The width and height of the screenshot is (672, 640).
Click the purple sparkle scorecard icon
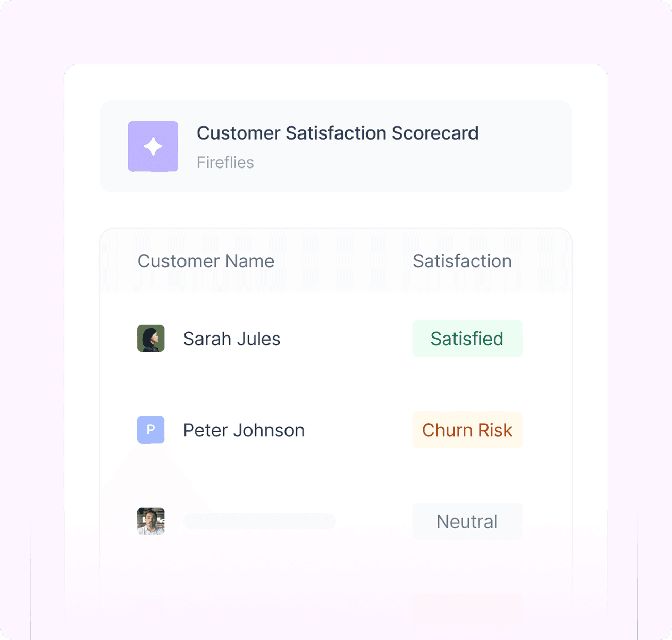(x=153, y=146)
